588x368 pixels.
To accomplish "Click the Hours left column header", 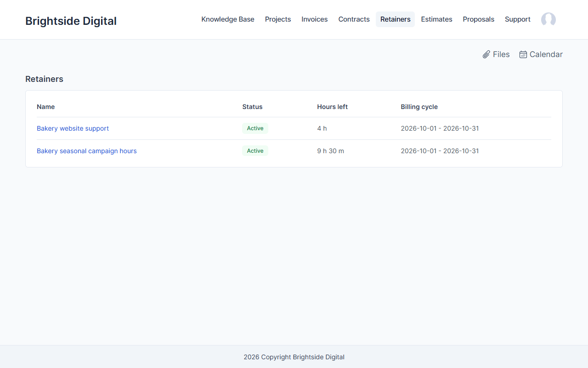I will (x=332, y=107).
